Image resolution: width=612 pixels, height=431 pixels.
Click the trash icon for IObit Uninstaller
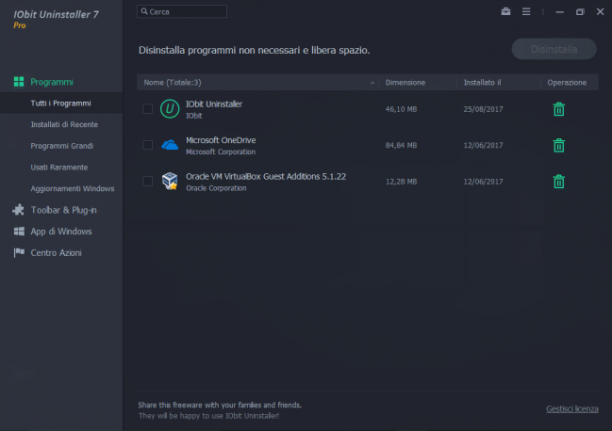pos(559,109)
